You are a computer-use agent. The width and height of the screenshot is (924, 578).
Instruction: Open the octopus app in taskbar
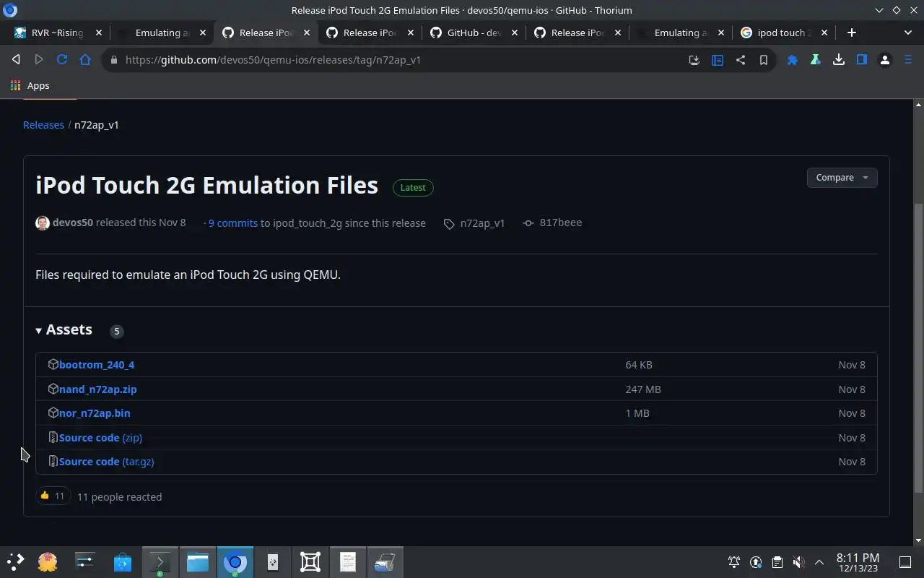click(x=48, y=562)
